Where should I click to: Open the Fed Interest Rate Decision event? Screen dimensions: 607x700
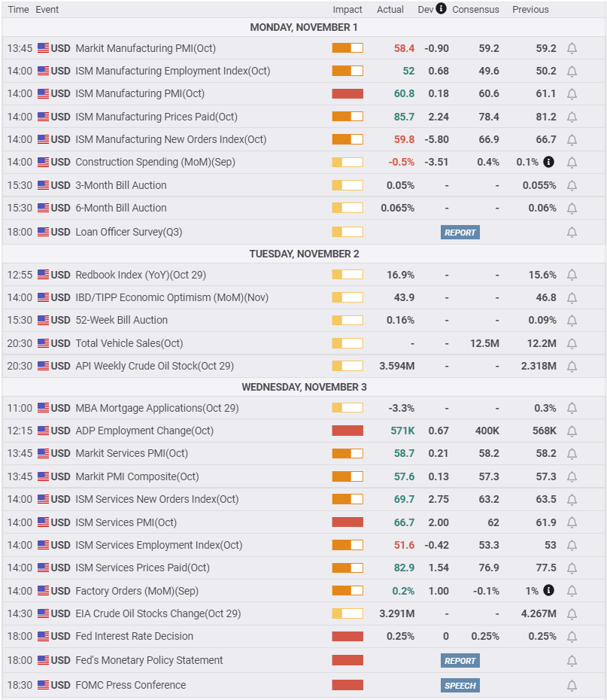134,636
